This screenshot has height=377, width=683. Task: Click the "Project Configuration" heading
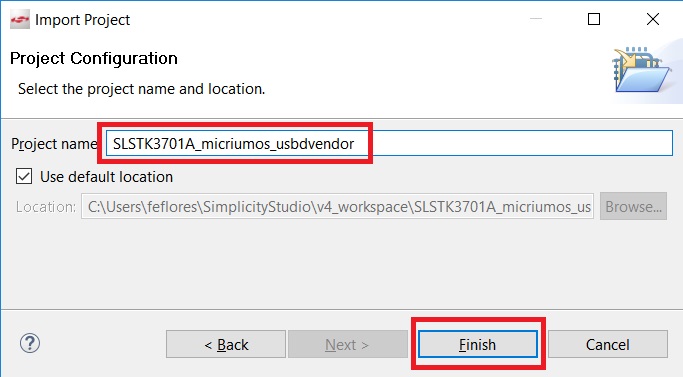pyautogui.click(x=94, y=58)
